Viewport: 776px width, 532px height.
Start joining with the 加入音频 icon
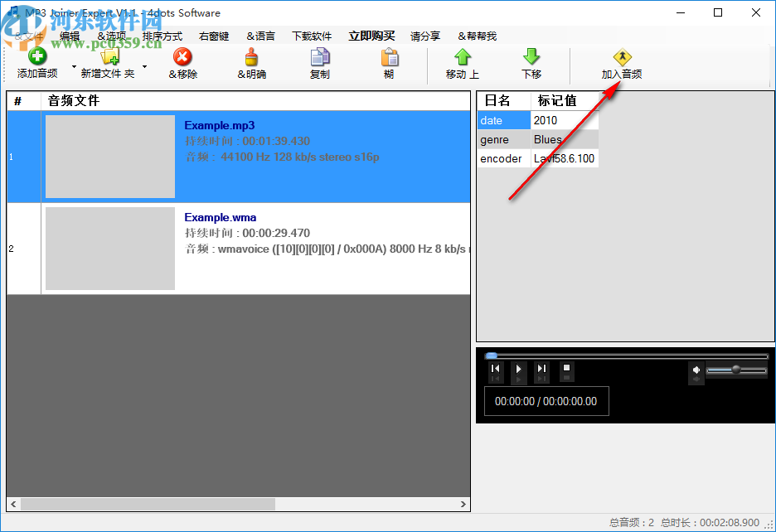point(621,60)
